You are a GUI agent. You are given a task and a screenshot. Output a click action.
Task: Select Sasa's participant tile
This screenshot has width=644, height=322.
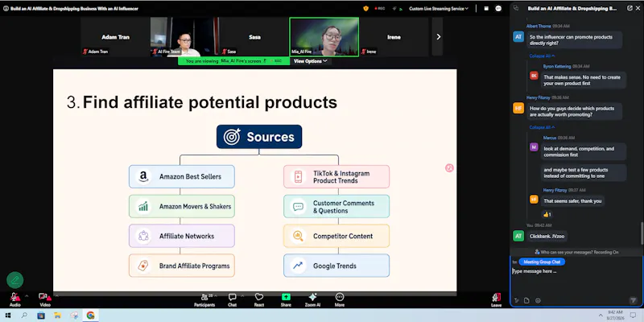coord(254,36)
